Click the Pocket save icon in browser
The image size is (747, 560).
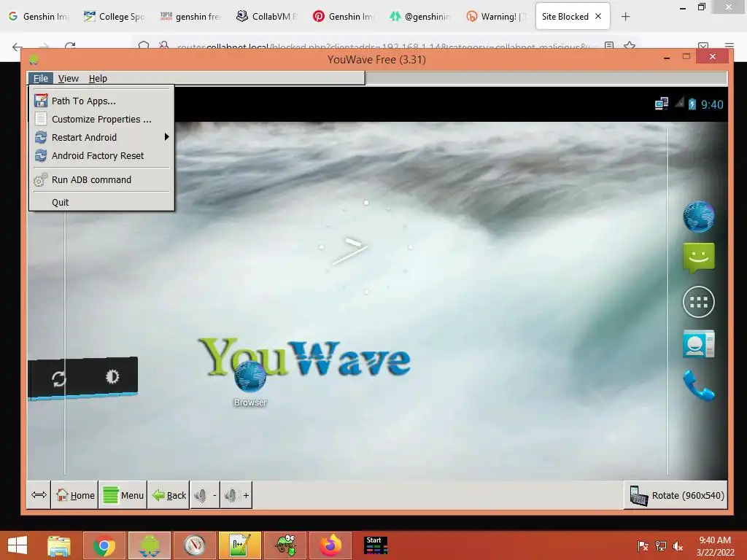[703, 46]
